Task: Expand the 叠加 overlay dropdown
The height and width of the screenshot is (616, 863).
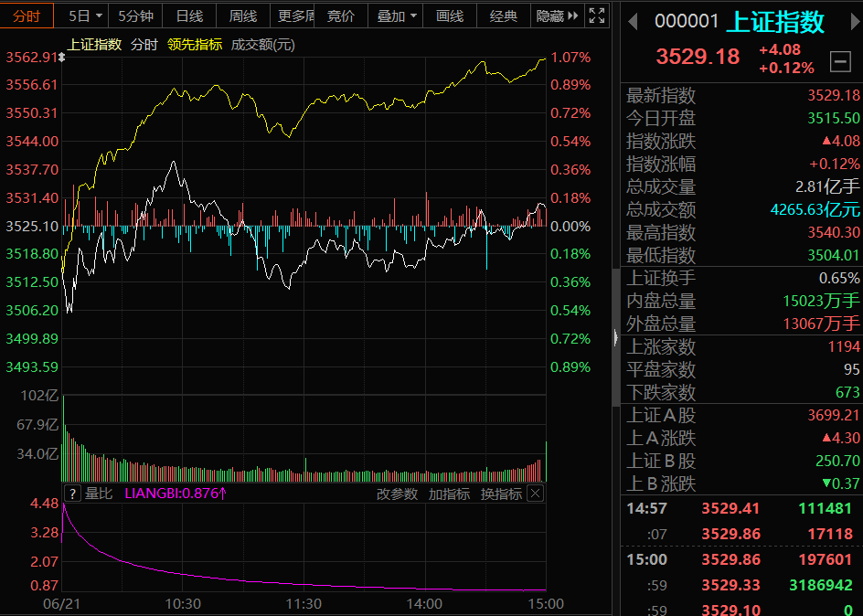Action: pyautogui.click(x=396, y=16)
